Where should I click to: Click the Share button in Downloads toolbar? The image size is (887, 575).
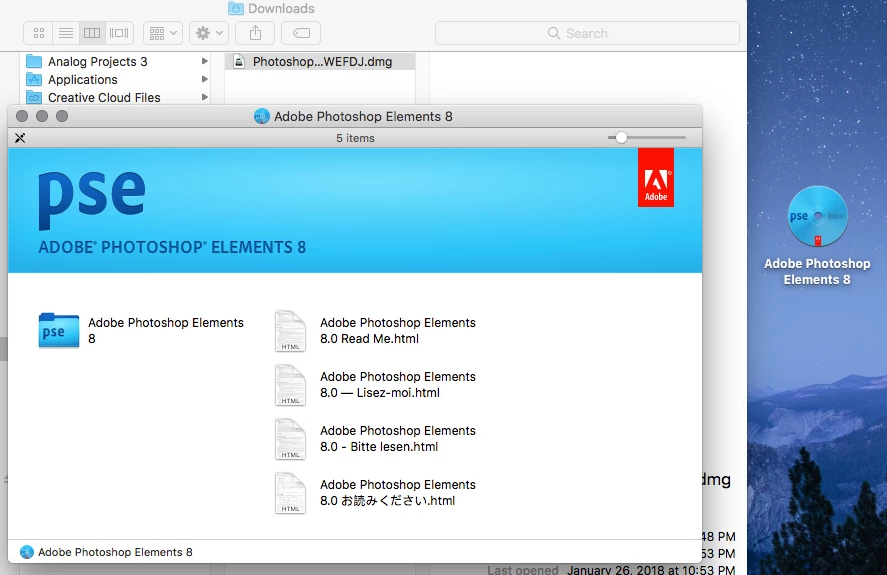(x=255, y=33)
